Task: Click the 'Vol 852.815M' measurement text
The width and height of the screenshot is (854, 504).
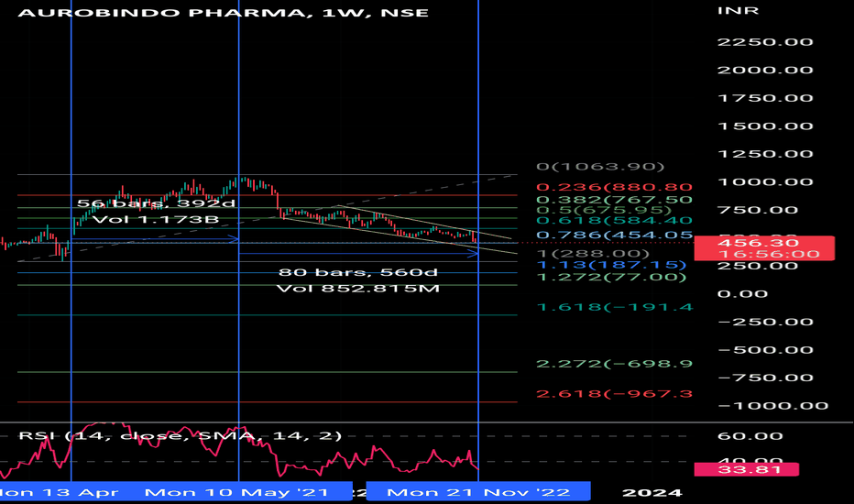Action: 358,289
